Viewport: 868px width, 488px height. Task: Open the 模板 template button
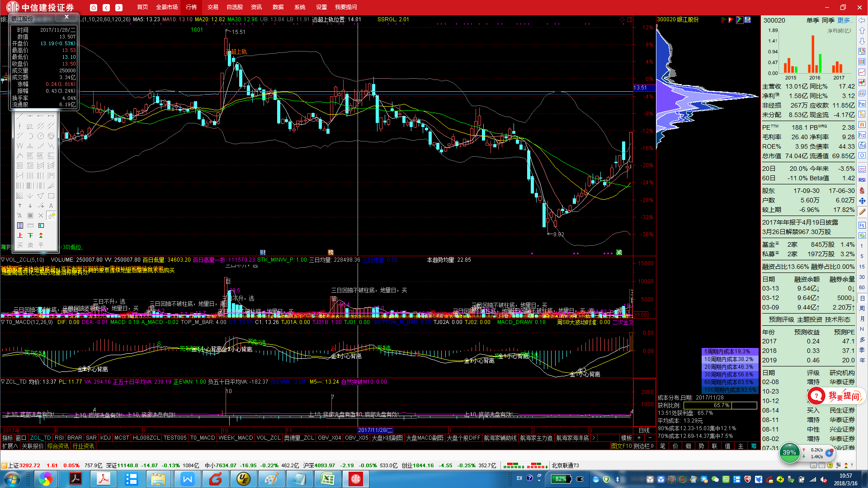627,438
